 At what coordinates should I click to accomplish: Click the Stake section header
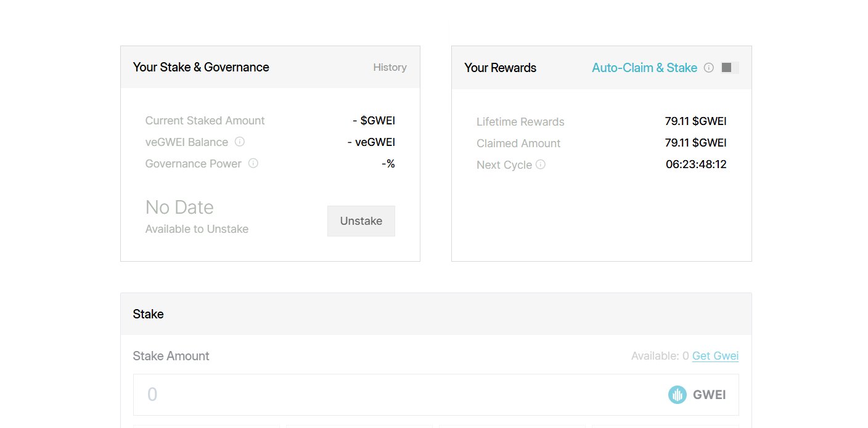pos(149,314)
